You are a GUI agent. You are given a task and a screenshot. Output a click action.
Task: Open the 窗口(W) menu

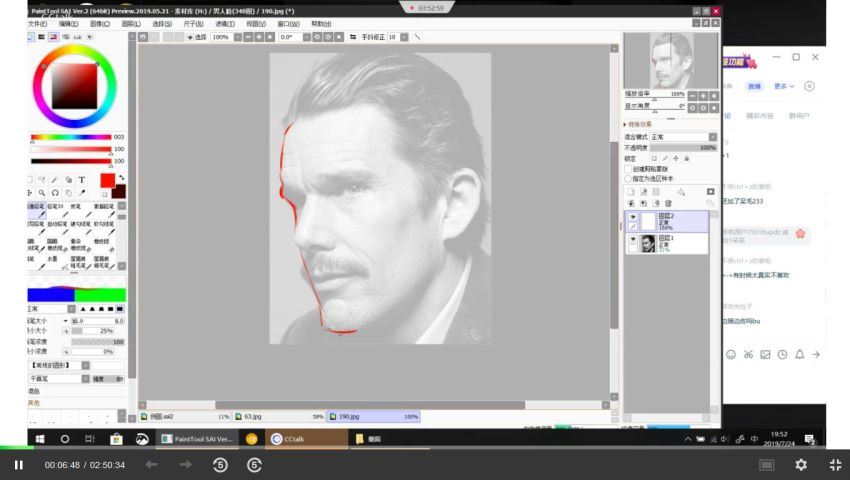pyautogui.click(x=288, y=24)
